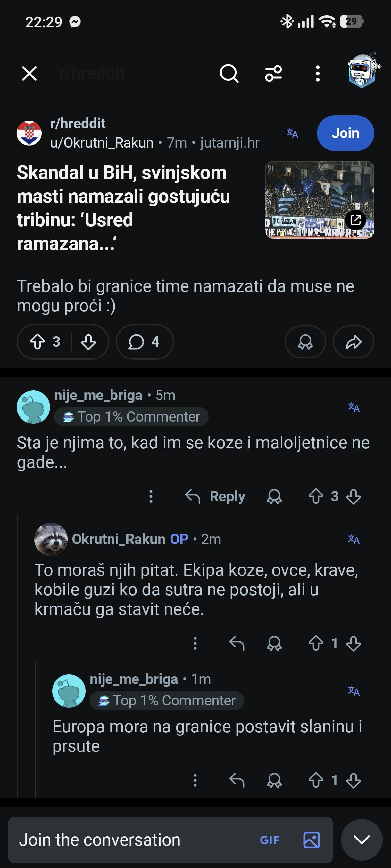Open the three-dot overflow menu in header
Image resolution: width=391 pixels, height=868 pixels.
318,74
